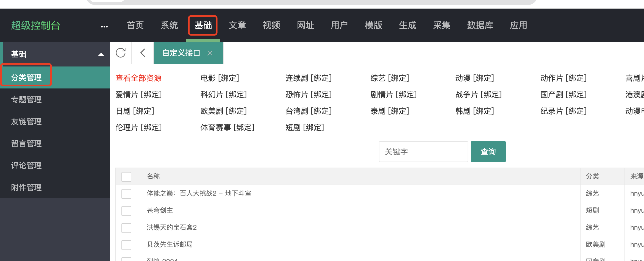Collapse the 基础 sidebar section arrow
644x261 pixels.
tap(101, 54)
